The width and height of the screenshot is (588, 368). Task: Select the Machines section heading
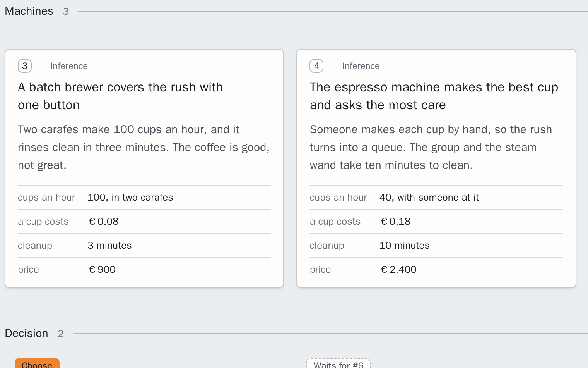click(29, 11)
